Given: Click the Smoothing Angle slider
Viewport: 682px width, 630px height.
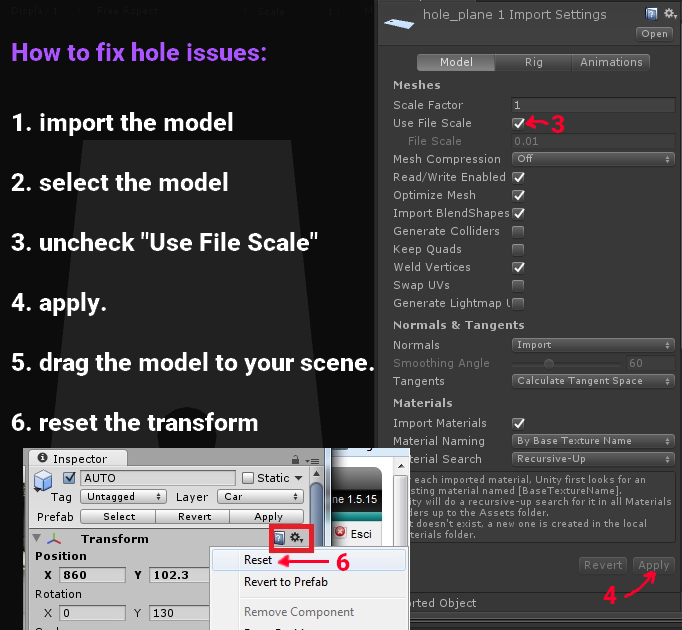Looking at the screenshot, I should click(x=566, y=363).
